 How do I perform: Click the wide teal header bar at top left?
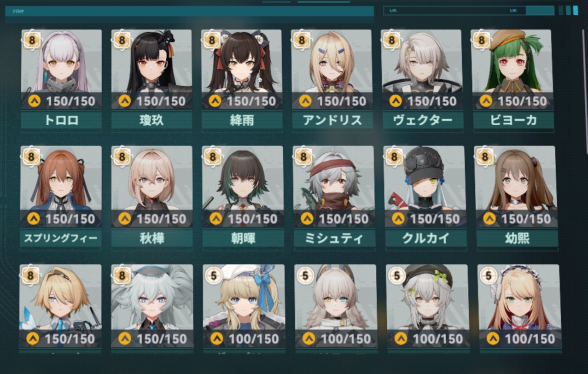click(189, 12)
